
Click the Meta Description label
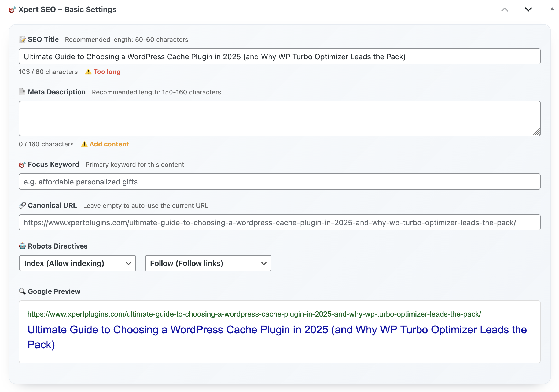(x=57, y=92)
